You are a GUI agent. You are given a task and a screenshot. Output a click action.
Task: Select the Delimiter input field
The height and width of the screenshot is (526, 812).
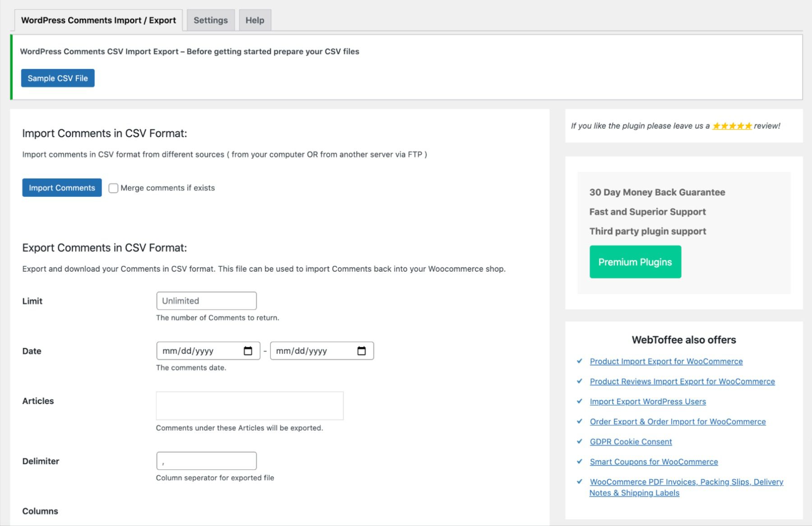pos(206,461)
